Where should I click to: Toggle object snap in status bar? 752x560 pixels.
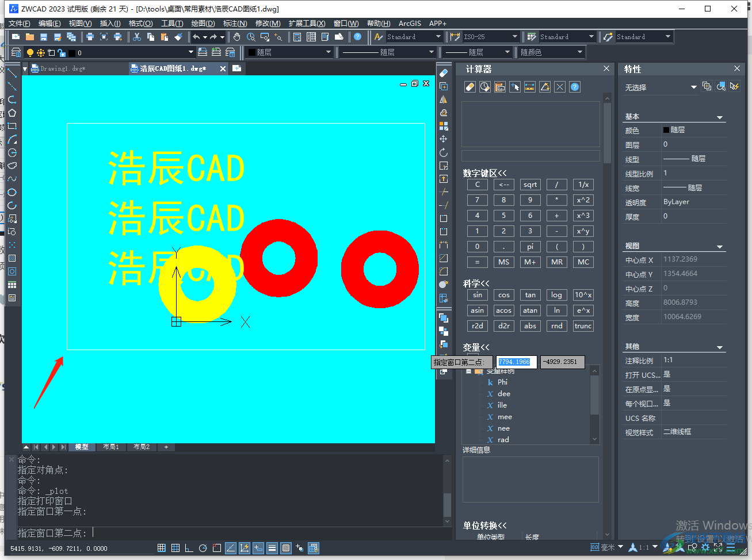(216, 548)
